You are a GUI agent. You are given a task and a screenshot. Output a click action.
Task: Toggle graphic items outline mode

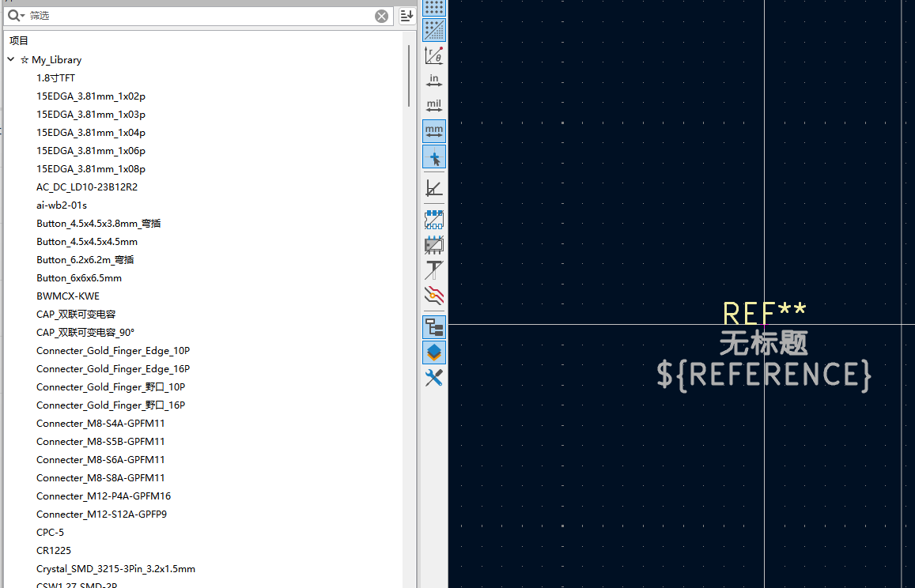(x=434, y=245)
